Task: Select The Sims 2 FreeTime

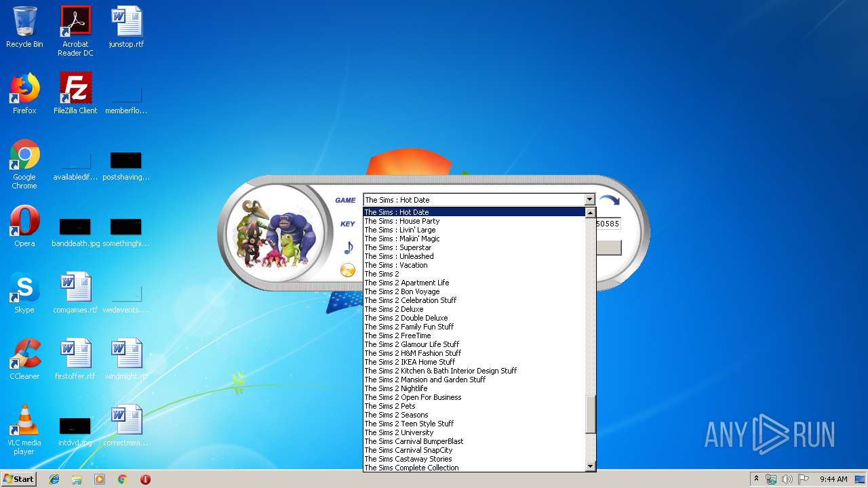Action: coord(474,335)
